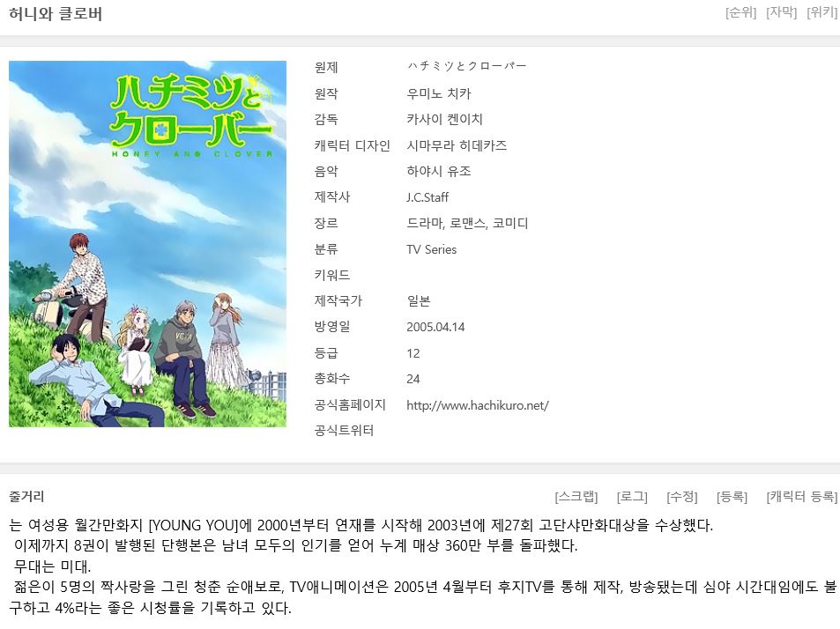Open the [로그] log link
The height and width of the screenshot is (629, 840).
(632, 497)
